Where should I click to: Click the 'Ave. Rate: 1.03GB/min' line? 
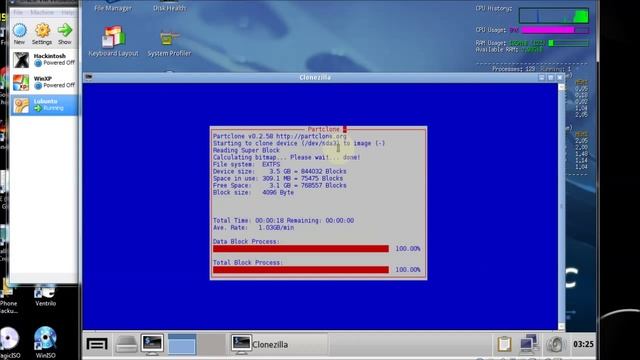pyautogui.click(x=253, y=227)
